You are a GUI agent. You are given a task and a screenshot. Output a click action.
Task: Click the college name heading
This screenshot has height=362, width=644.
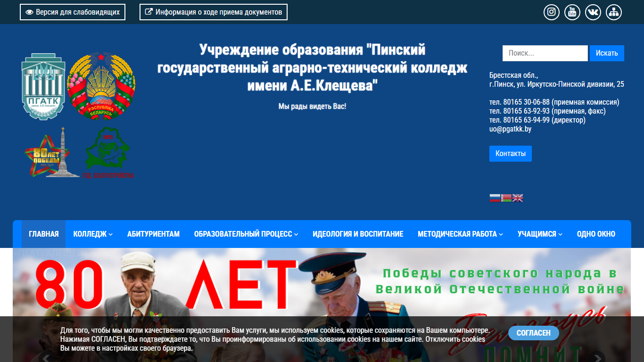[312, 68]
